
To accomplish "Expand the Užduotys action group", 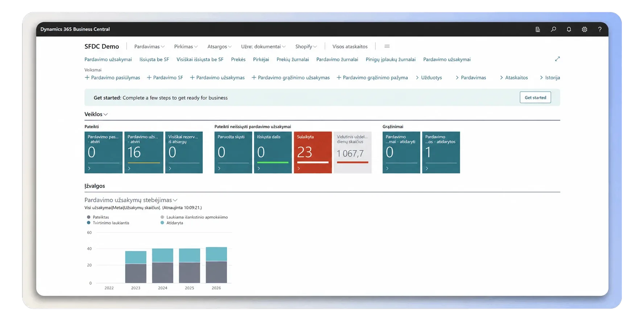I will 429,78.
